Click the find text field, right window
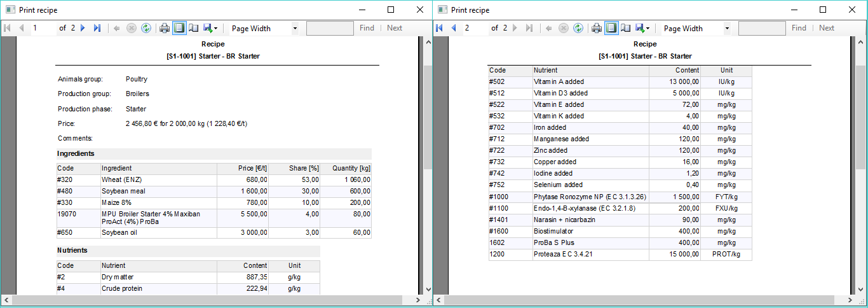Viewport: 868px width, 308px height. pyautogui.click(x=762, y=28)
